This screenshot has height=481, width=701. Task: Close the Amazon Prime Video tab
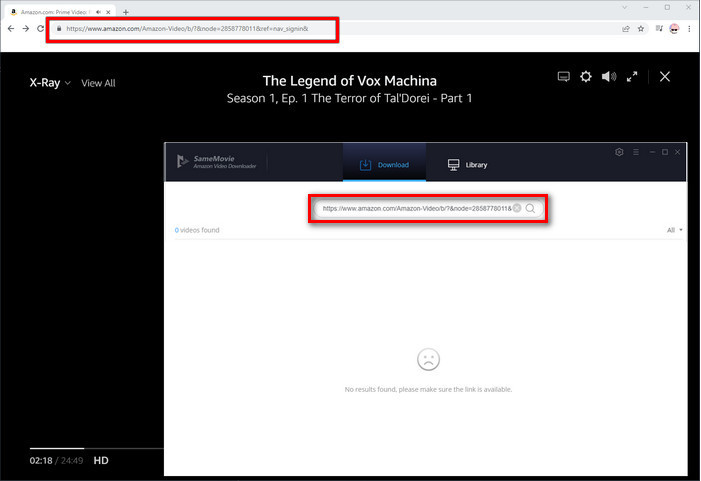(108, 12)
